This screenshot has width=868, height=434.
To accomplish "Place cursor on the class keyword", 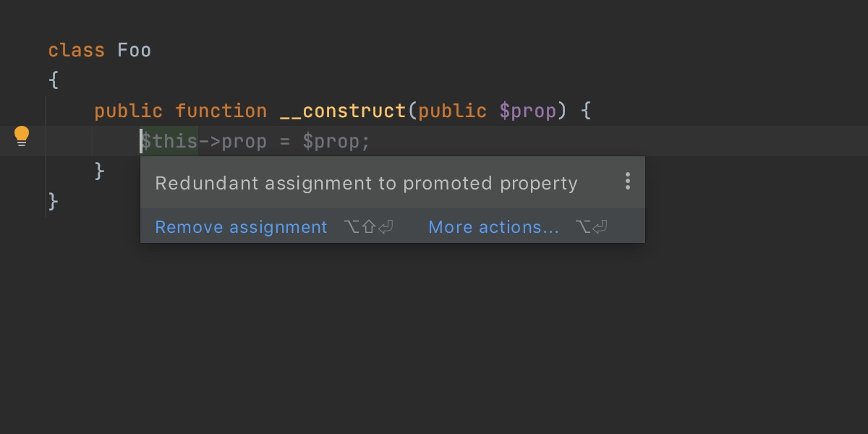I will pos(77,51).
